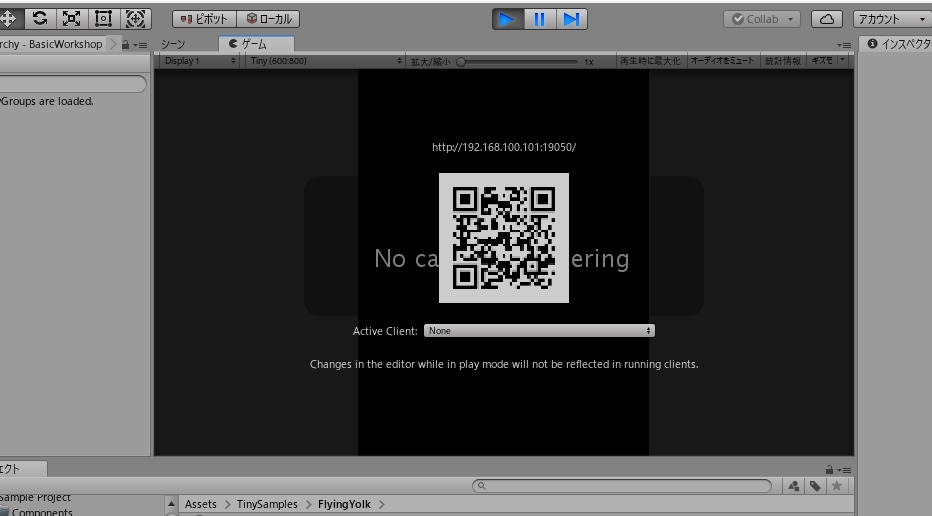Open the gizmos dropdown arrow

pyautogui.click(x=843, y=61)
